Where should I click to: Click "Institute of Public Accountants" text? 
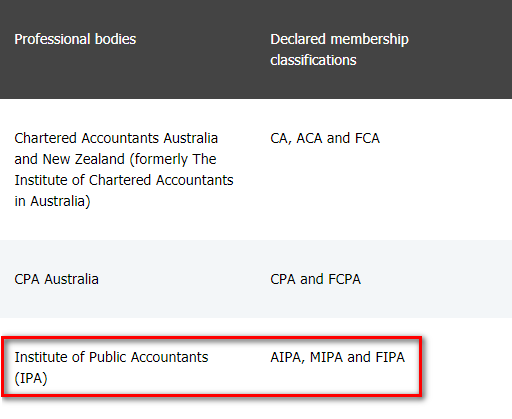point(111,357)
